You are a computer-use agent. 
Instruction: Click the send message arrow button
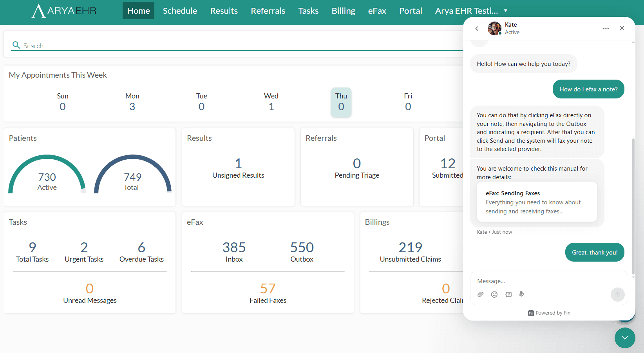click(618, 295)
